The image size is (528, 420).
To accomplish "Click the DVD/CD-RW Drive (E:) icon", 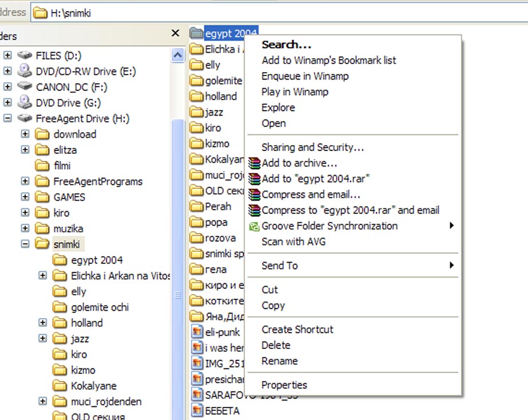I will click(25, 72).
